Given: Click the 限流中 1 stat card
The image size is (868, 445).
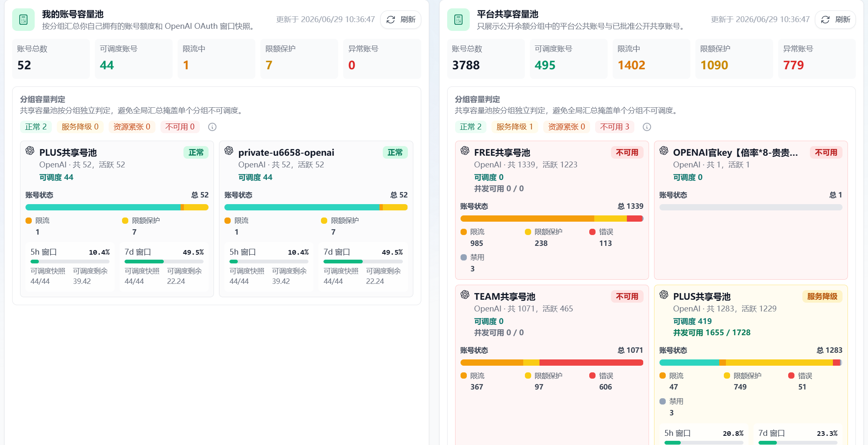Looking at the screenshot, I should [216, 59].
